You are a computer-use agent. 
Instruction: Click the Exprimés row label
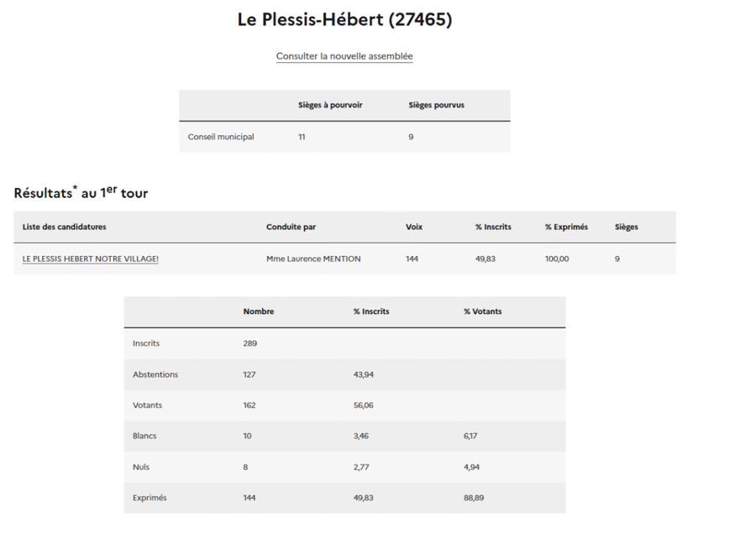pos(150,498)
